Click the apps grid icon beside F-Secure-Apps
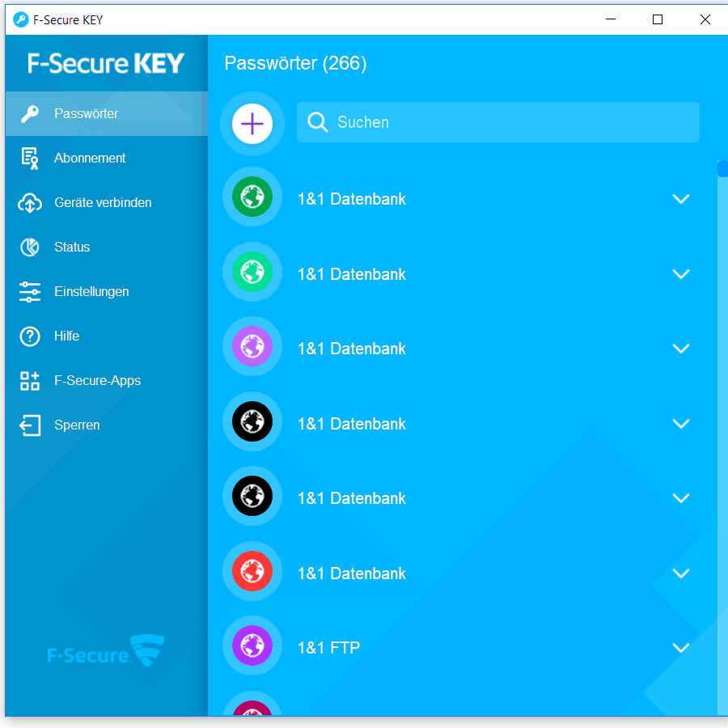Viewport: 728px width, 728px height. (x=30, y=381)
